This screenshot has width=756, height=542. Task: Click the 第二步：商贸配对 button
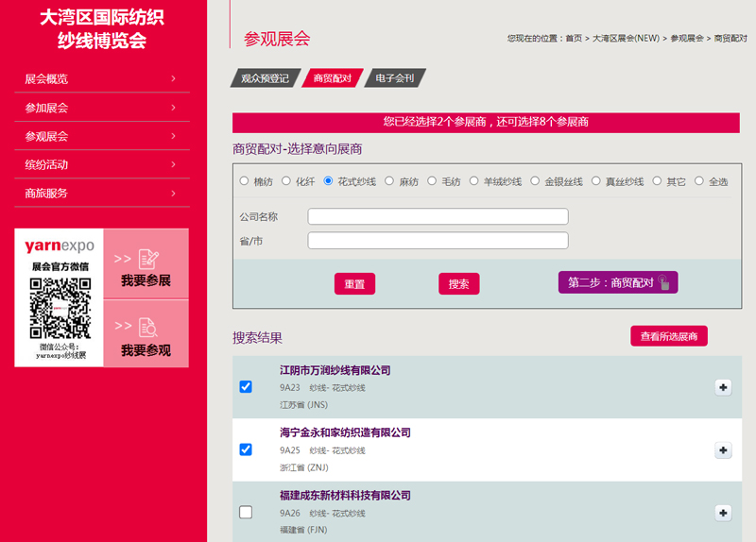[x=617, y=282]
